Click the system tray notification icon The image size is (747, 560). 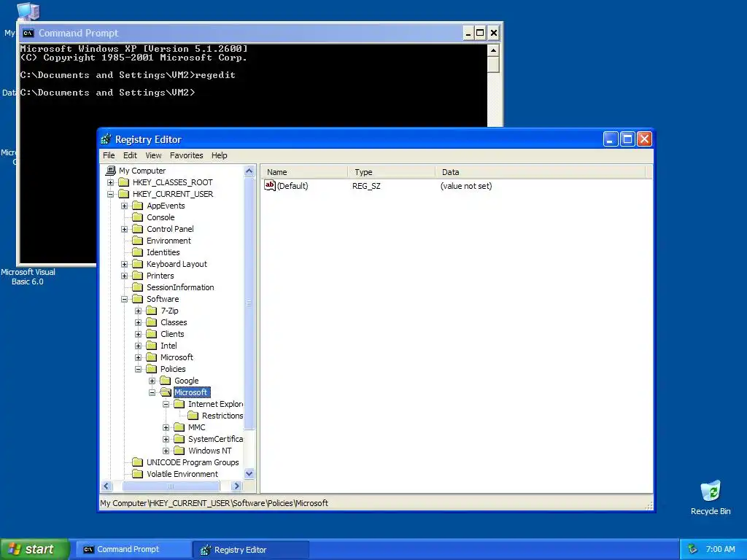tap(693, 549)
